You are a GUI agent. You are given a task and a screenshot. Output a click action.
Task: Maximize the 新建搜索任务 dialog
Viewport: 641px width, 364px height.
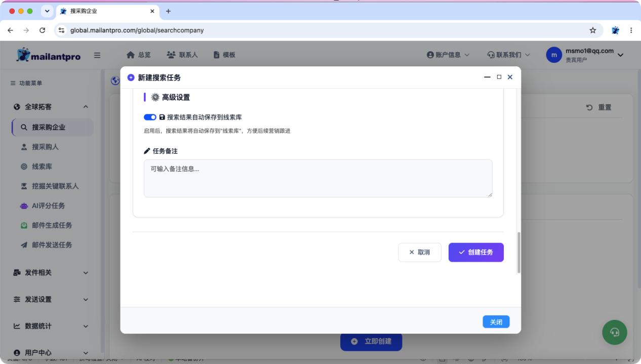tap(499, 77)
